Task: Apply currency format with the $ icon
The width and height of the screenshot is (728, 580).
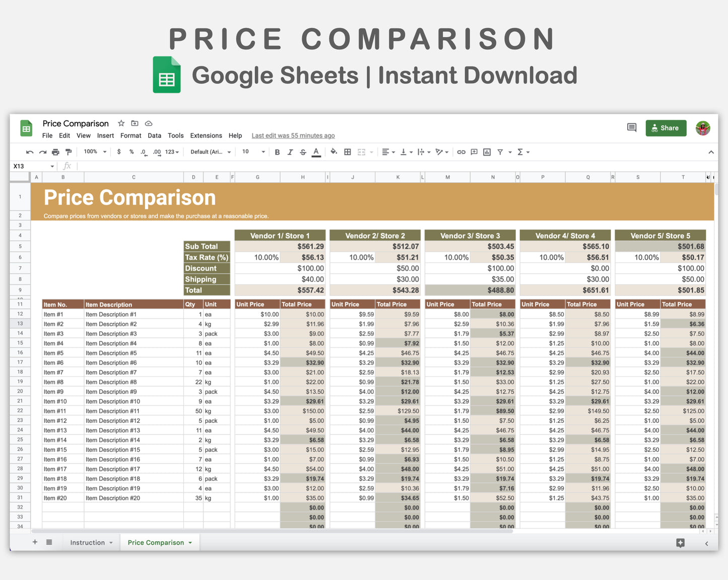Action: [x=119, y=152]
